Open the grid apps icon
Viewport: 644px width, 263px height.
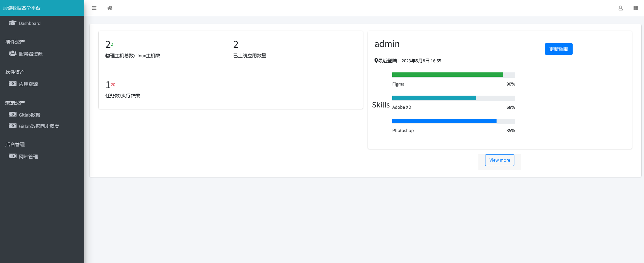(x=636, y=8)
